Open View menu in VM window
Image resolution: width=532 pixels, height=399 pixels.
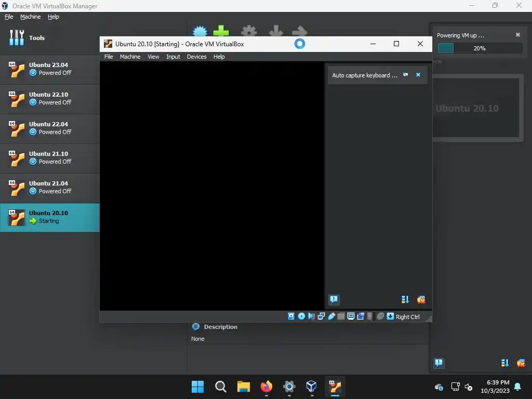click(153, 57)
